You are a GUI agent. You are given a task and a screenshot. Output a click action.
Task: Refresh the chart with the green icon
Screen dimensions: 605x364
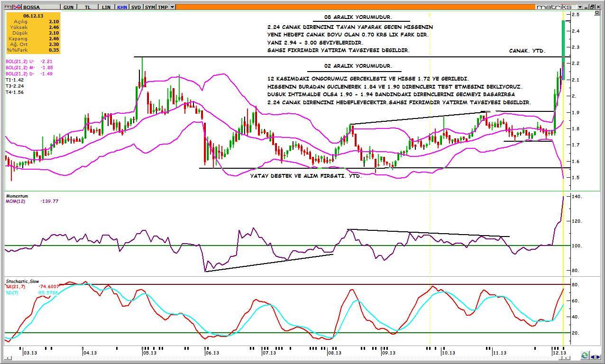585,355
